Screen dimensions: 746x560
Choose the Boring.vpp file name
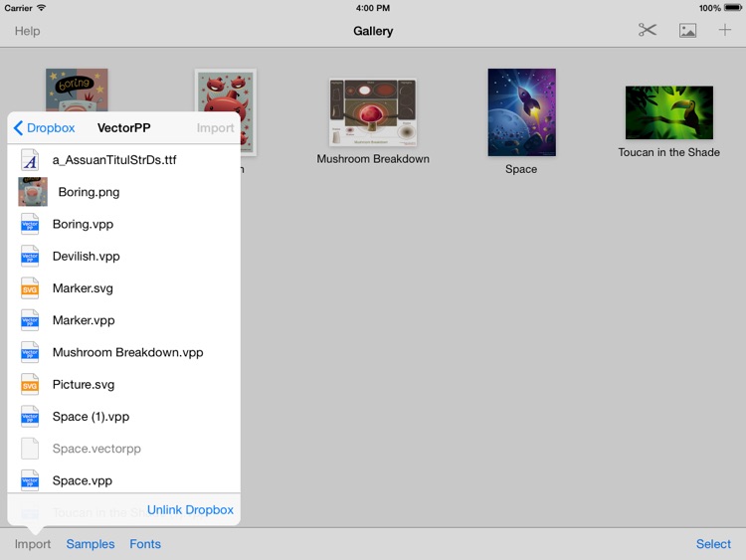point(83,224)
